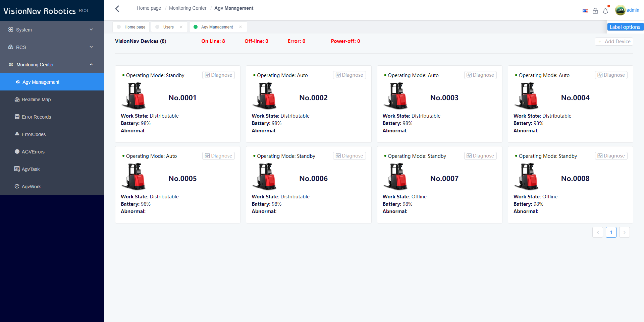The image size is (644, 322).
Task: Switch to the Users tab
Action: pyautogui.click(x=168, y=27)
